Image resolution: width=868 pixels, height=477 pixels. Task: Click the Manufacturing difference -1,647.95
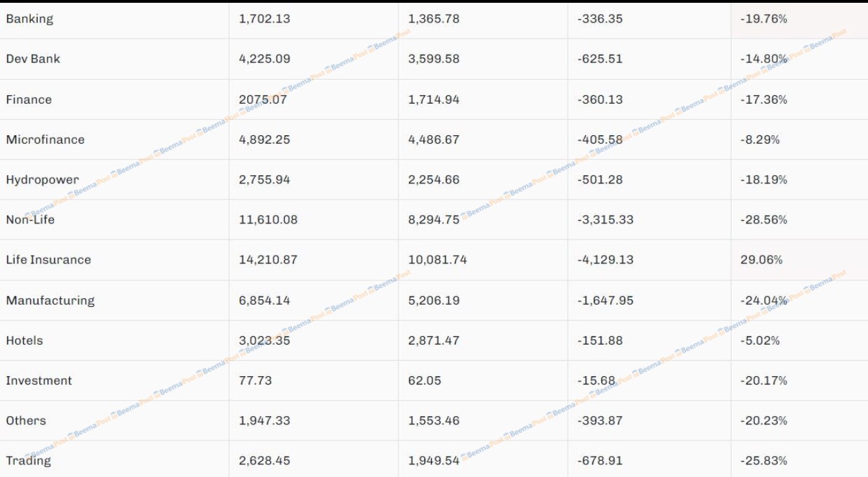point(605,300)
